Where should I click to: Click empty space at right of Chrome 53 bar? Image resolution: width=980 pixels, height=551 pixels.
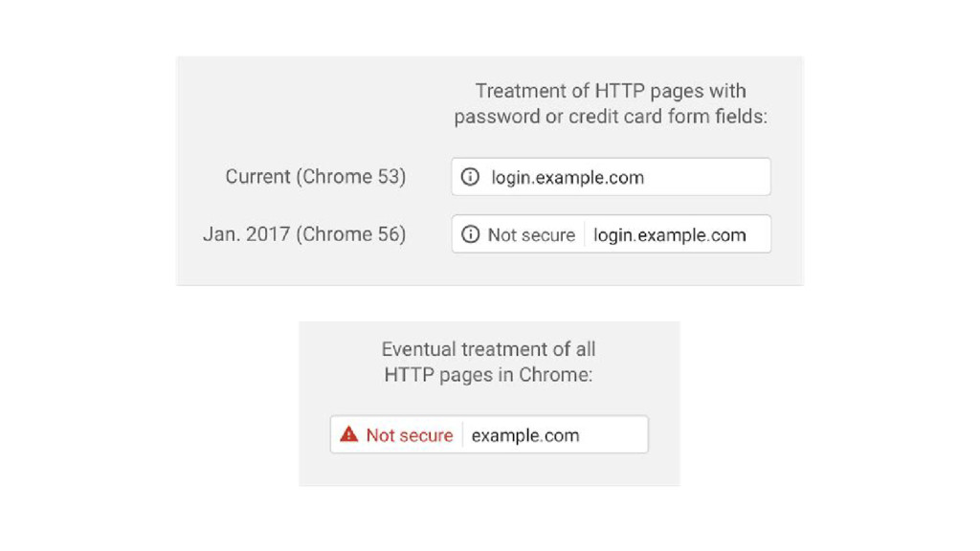point(706,177)
